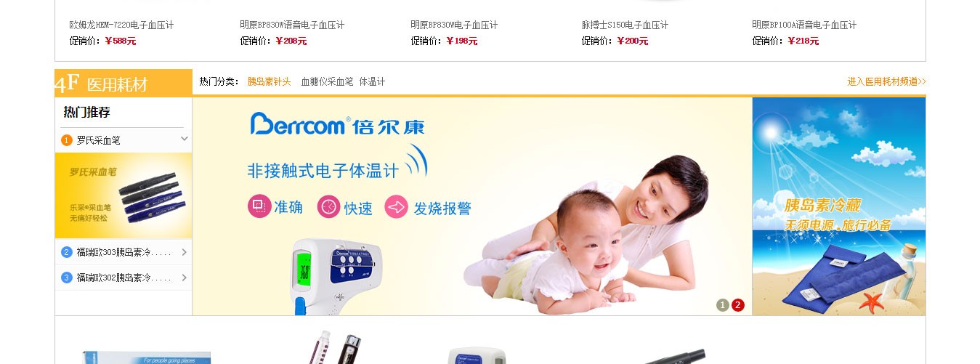Click the orange number 1 badge beside 罗氏采血笔
The width and height of the screenshot is (980, 364).
(x=67, y=140)
